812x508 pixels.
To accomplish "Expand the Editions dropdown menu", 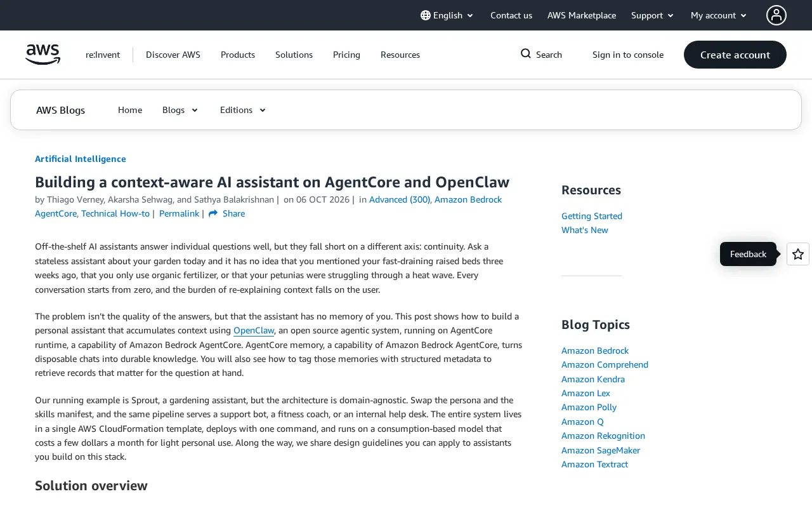I will (x=244, y=110).
